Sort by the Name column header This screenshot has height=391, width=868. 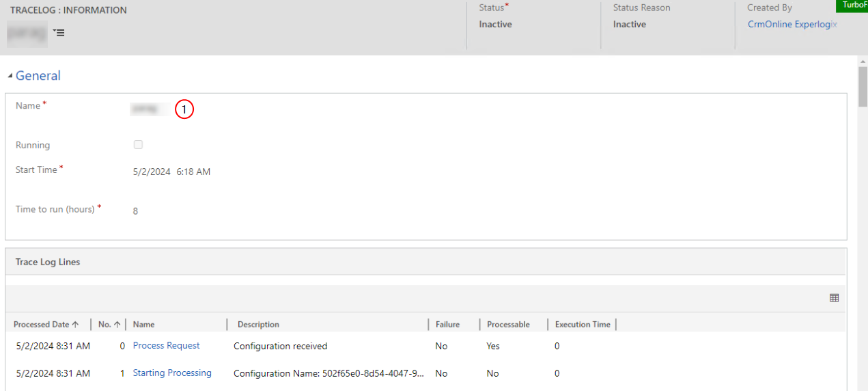tap(144, 325)
